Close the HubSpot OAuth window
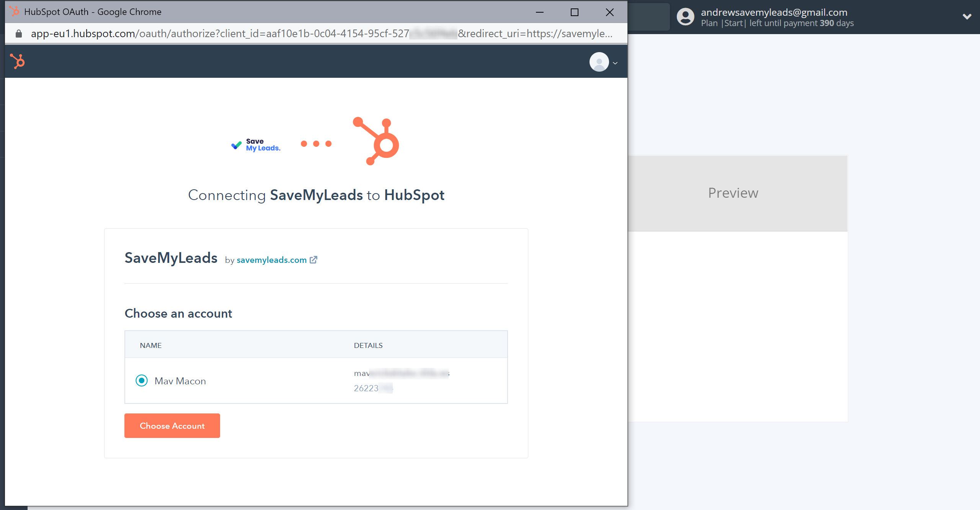 click(610, 12)
